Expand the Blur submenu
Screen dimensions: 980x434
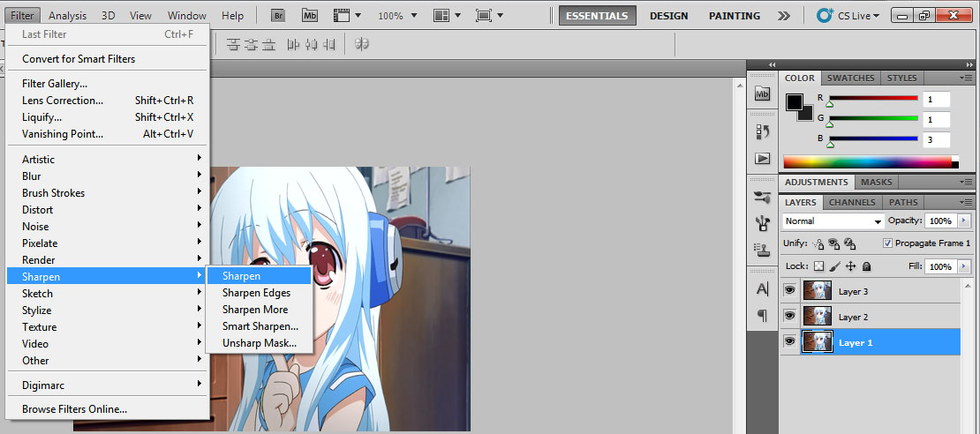click(108, 176)
